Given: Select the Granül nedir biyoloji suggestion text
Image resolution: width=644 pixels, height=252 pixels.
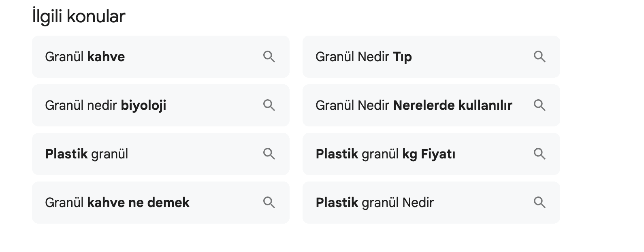Looking at the screenshot, I should click(105, 105).
